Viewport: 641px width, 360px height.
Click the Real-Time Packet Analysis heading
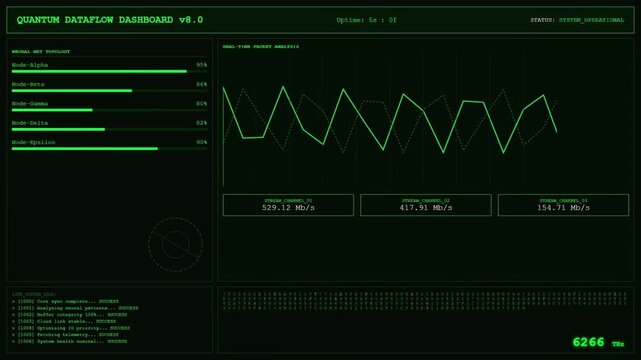pos(261,47)
